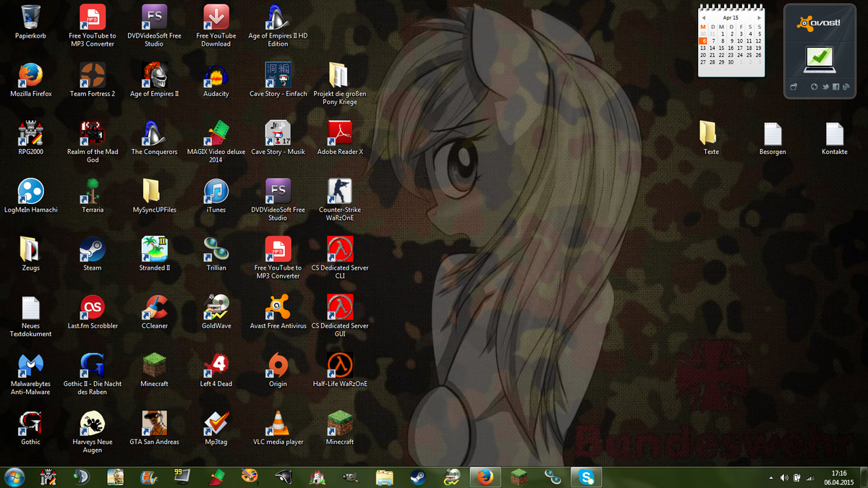Open CS Dedicated Server GUI
Viewport: 868px width, 488px height.
340,316
